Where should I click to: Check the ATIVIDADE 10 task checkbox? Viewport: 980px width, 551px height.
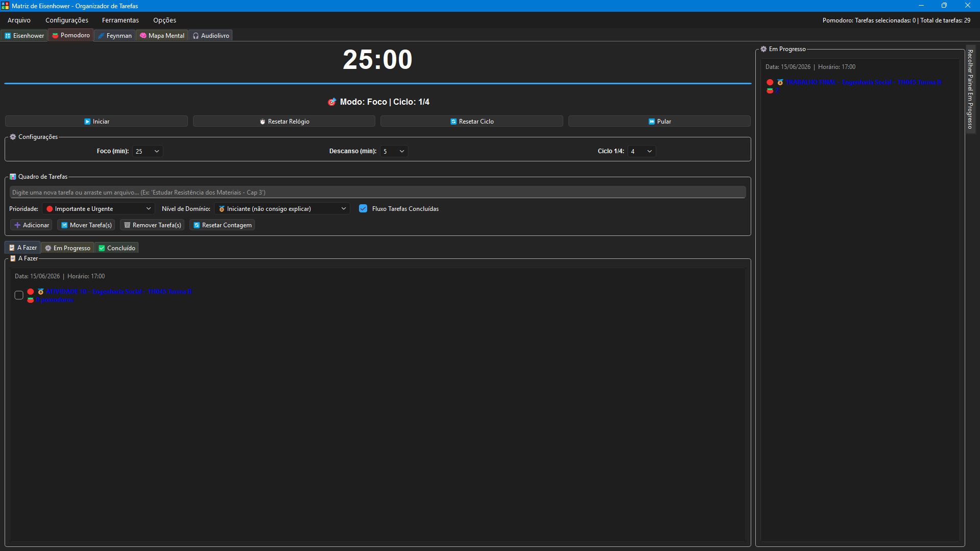[19, 295]
